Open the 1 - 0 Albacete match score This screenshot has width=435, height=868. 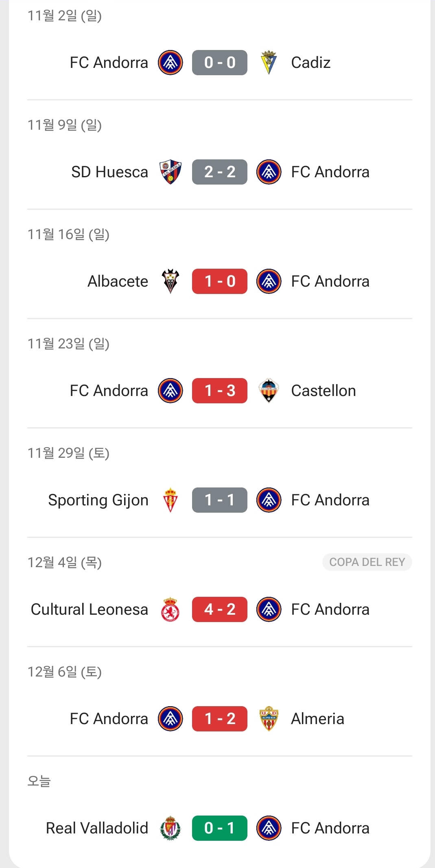tap(220, 281)
